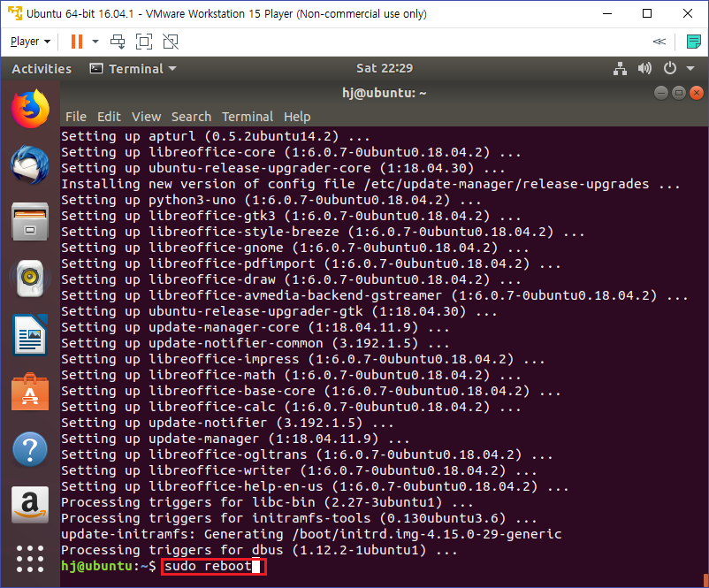Maximize the VMware Player window
The height and width of the screenshot is (588, 709).
(x=647, y=13)
